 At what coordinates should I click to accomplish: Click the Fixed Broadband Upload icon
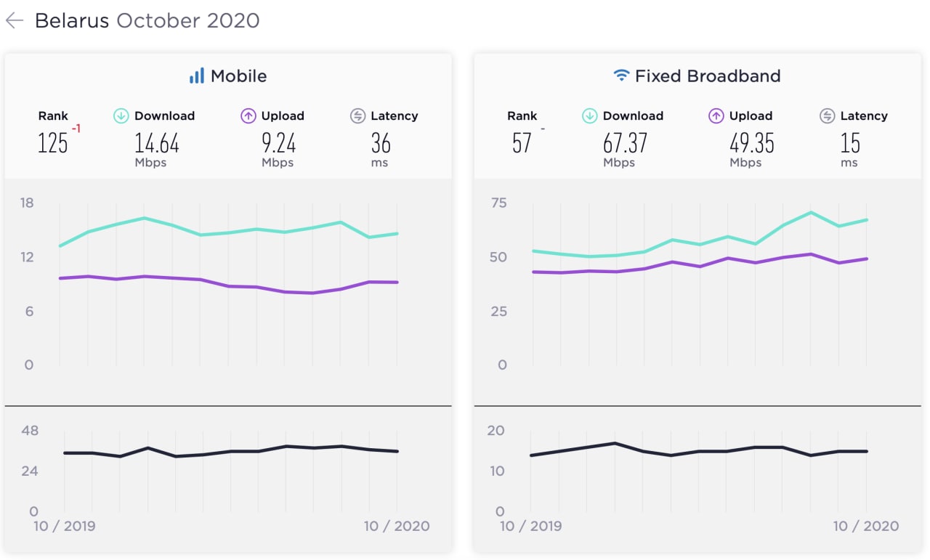point(716,116)
